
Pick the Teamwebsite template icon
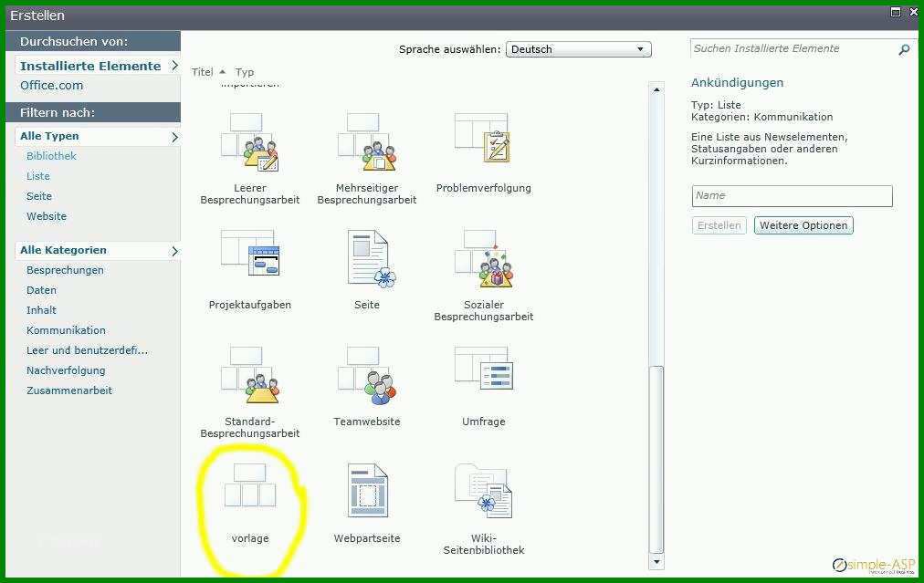(x=366, y=375)
